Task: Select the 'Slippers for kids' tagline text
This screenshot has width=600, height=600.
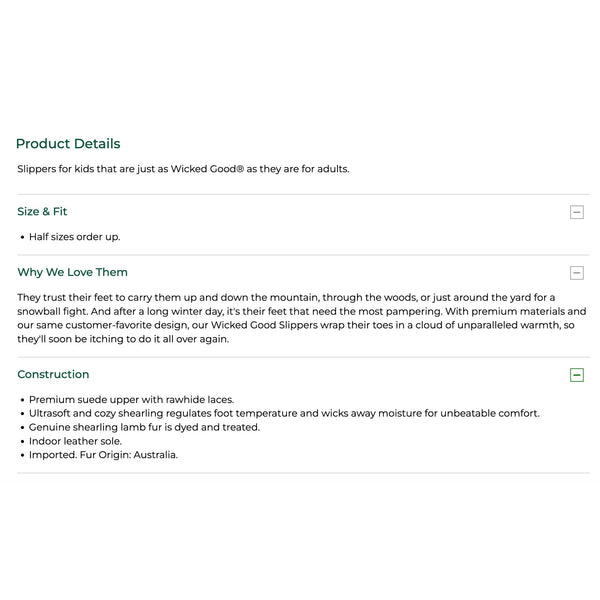Action: (x=183, y=169)
